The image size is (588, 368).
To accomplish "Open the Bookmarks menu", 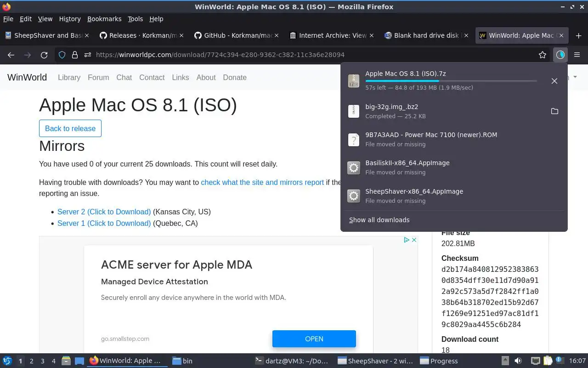I will [x=104, y=19].
